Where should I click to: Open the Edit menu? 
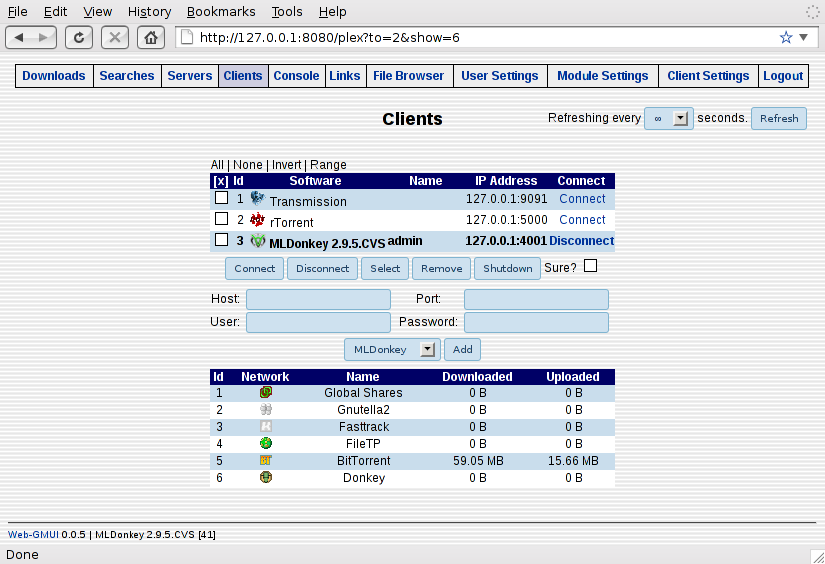(x=55, y=12)
